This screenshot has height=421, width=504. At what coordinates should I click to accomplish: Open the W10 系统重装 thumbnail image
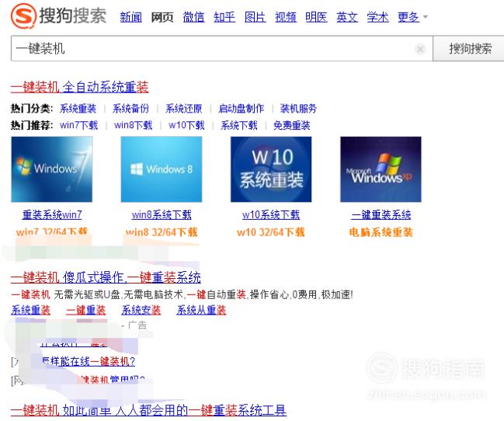click(x=271, y=169)
